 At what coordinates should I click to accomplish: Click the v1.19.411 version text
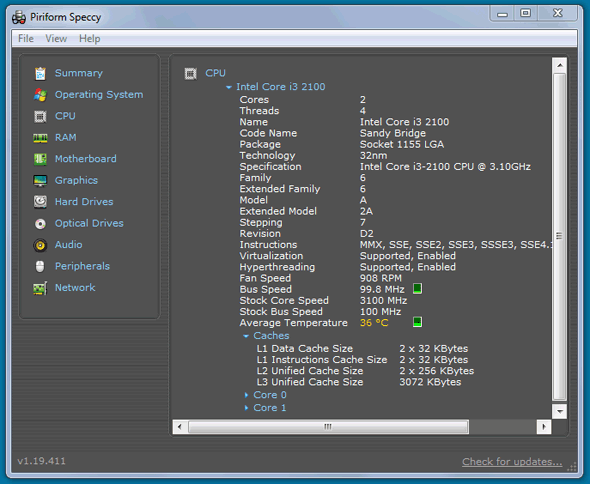[x=41, y=461]
